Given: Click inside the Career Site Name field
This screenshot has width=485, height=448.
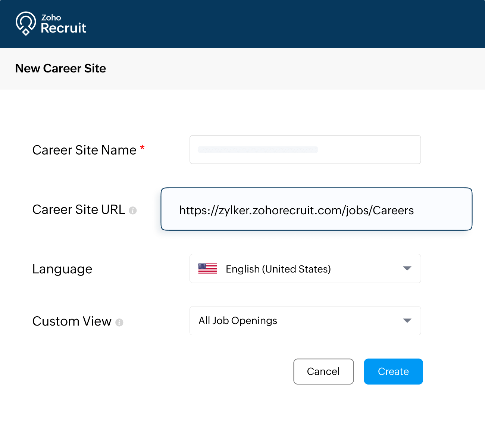Looking at the screenshot, I should (x=305, y=149).
